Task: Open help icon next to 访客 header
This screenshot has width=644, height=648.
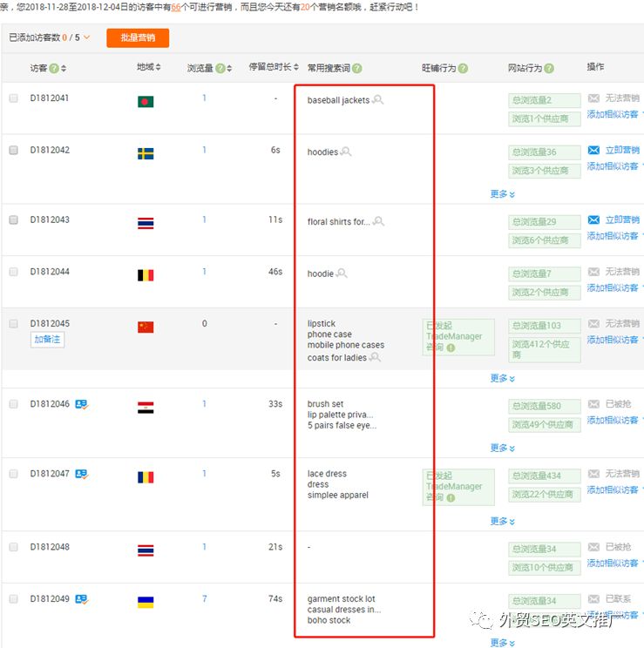Action: point(54,68)
